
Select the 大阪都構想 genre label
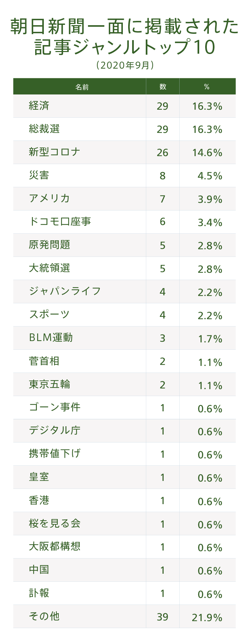click(x=54, y=547)
